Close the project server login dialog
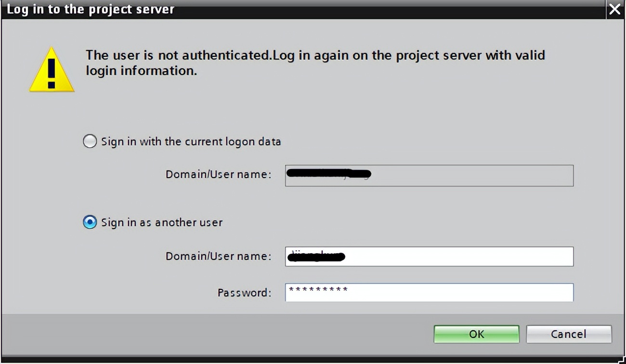 click(x=615, y=9)
